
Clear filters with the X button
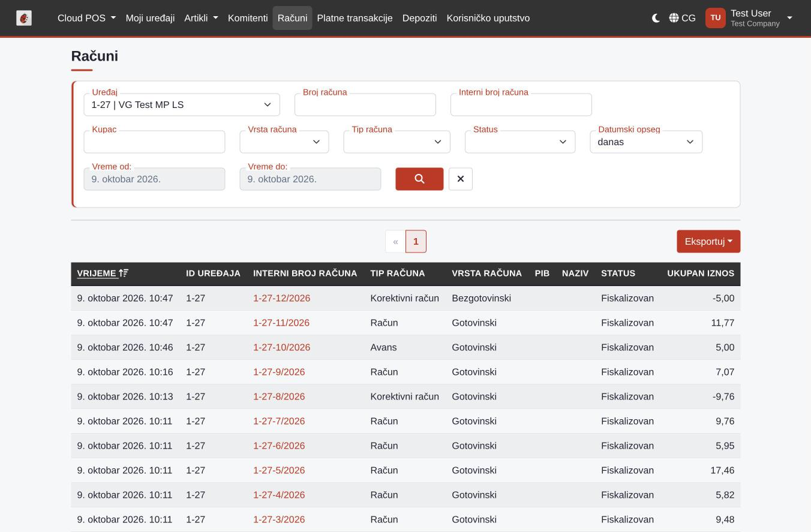point(461,179)
